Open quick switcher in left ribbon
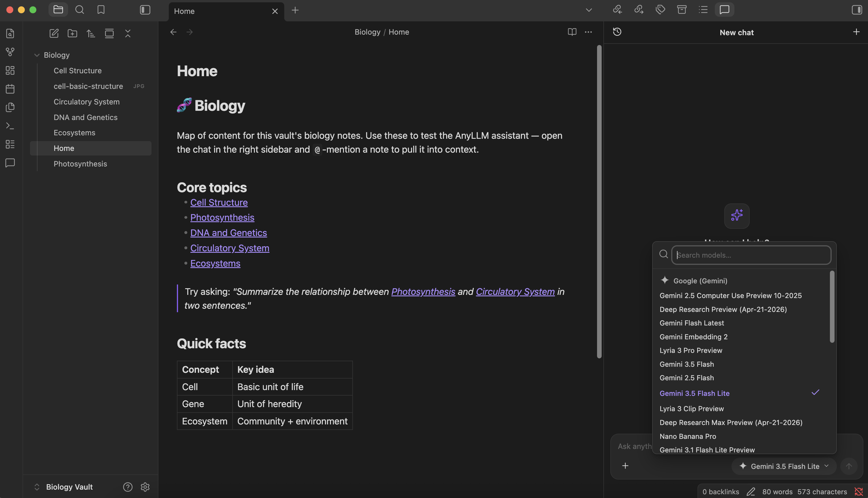The image size is (868, 498). tap(10, 33)
